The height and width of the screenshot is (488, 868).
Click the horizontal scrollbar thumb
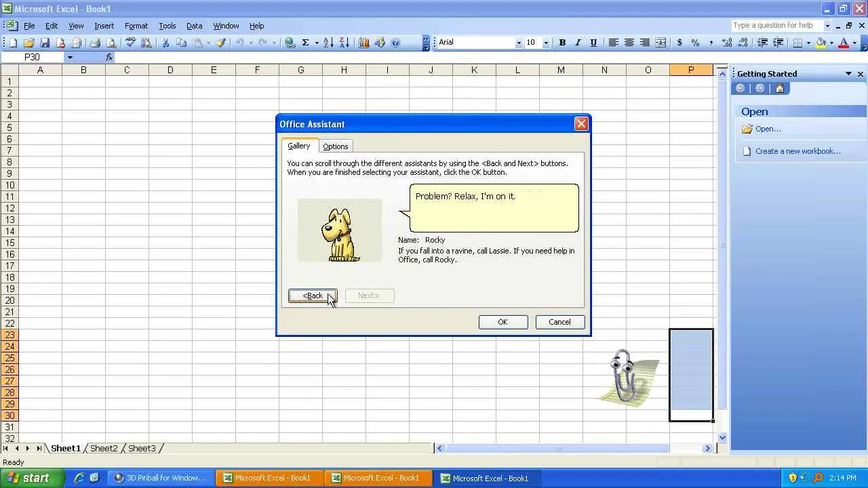(557, 448)
